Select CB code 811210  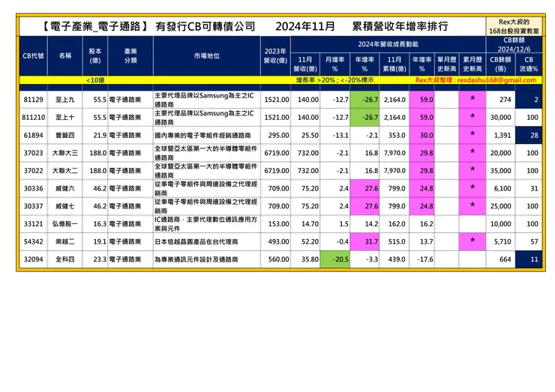click(x=33, y=118)
